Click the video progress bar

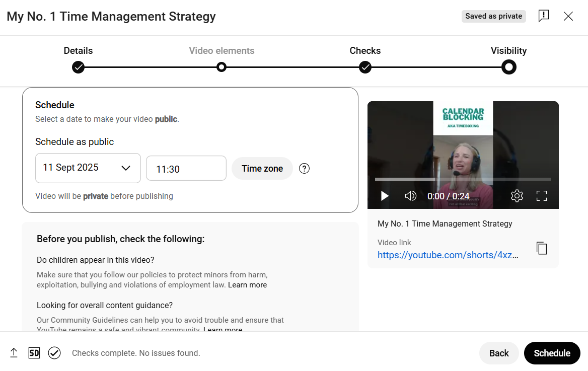(x=463, y=179)
